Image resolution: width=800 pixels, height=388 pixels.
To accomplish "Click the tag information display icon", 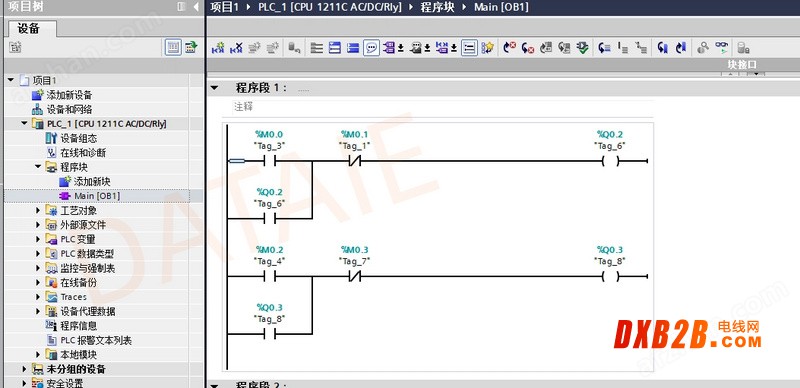I will coord(416,48).
